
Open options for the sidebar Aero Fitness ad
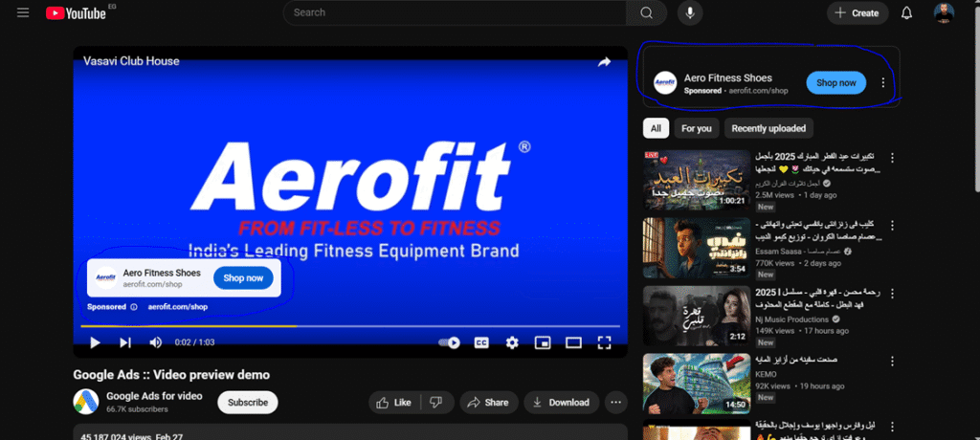(882, 82)
